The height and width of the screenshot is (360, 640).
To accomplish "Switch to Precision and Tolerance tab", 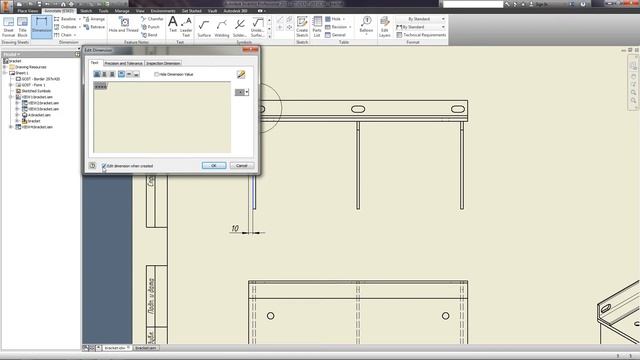I will [x=123, y=63].
